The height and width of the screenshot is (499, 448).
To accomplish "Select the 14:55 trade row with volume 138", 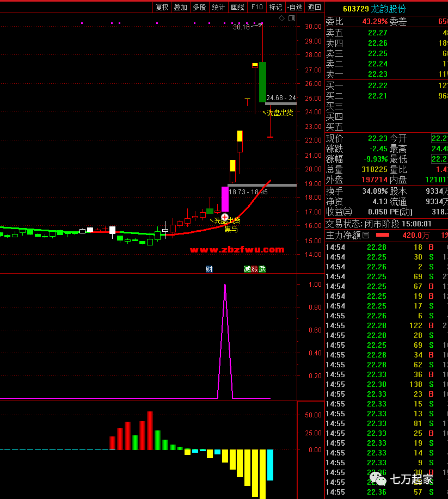I will point(386,384).
